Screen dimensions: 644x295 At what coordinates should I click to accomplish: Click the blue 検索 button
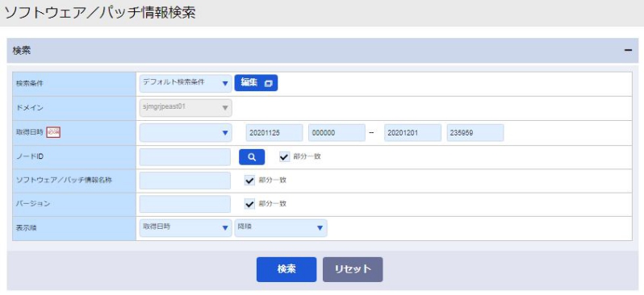click(x=286, y=269)
